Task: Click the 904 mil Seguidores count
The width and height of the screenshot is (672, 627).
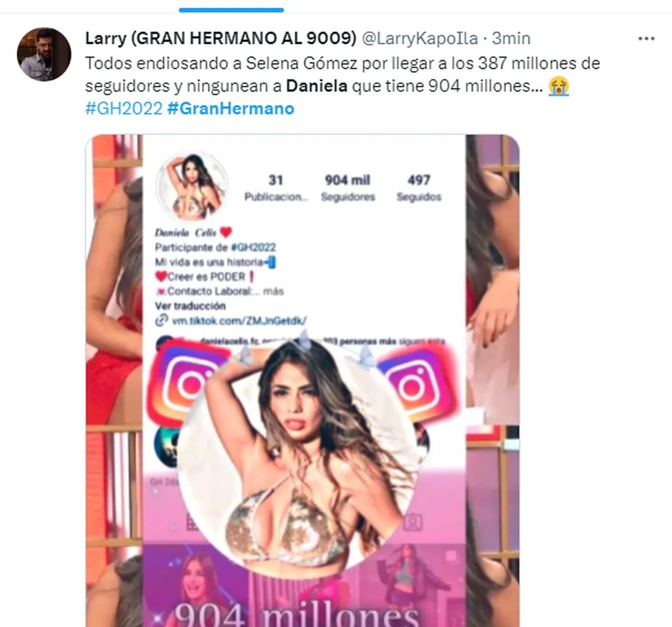Action: (x=348, y=188)
